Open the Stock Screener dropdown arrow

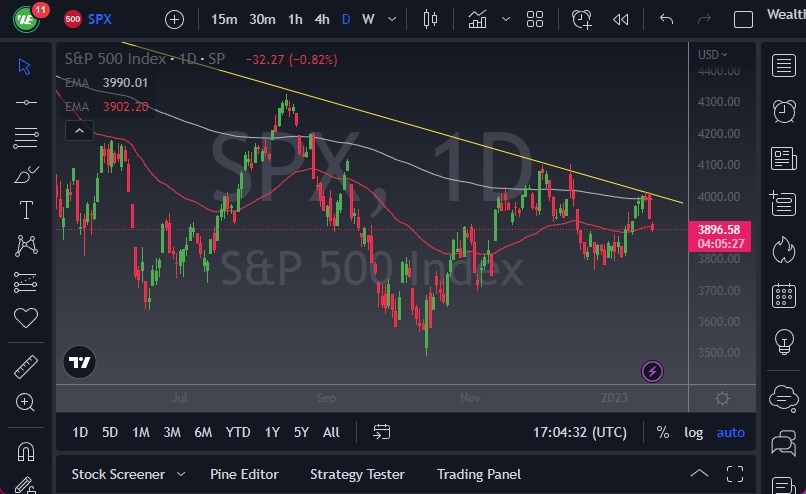point(181,474)
